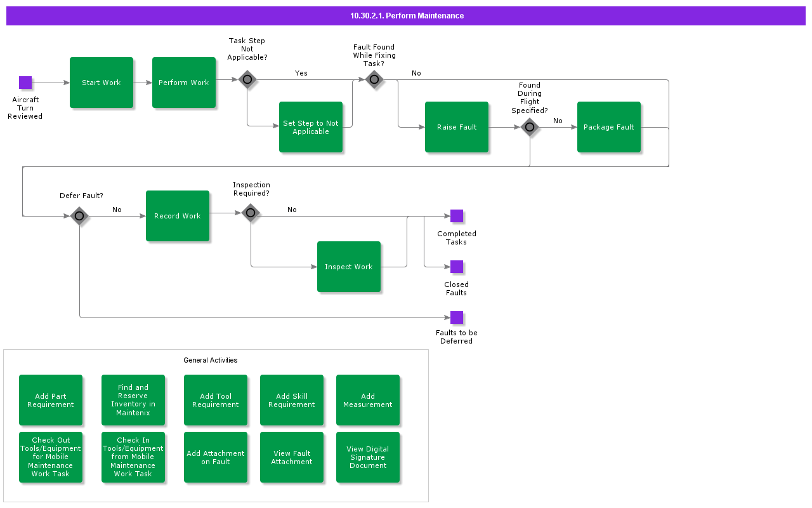Click the Completed Tasks end event
This screenshot has height=508, width=812.
click(x=457, y=216)
